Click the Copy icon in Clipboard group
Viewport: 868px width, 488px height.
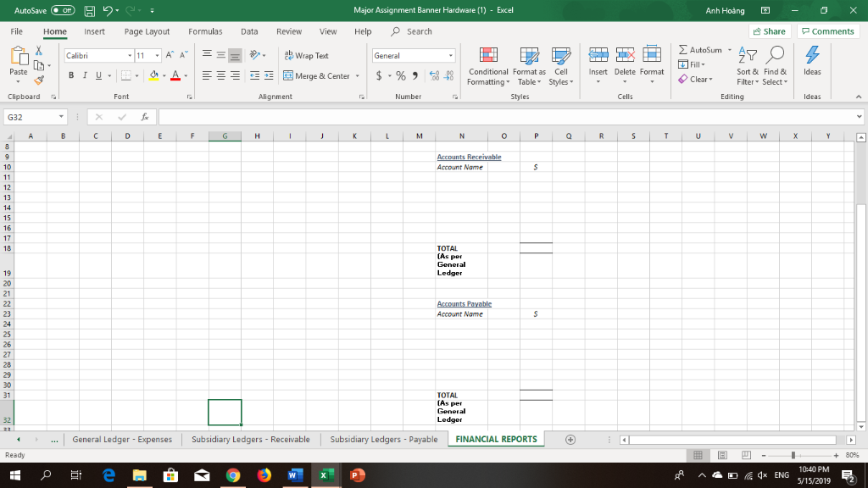click(x=39, y=65)
